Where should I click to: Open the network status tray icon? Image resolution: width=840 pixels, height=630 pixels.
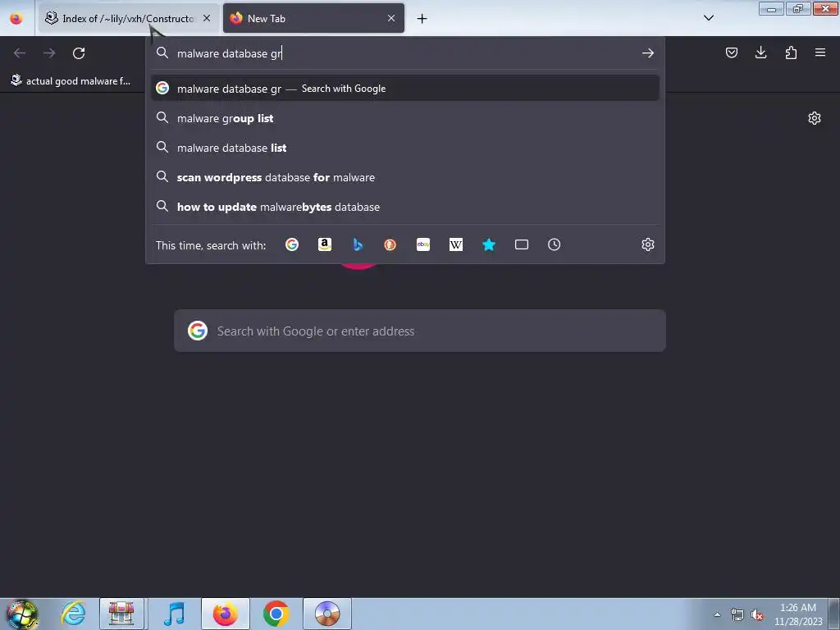click(x=737, y=614)
